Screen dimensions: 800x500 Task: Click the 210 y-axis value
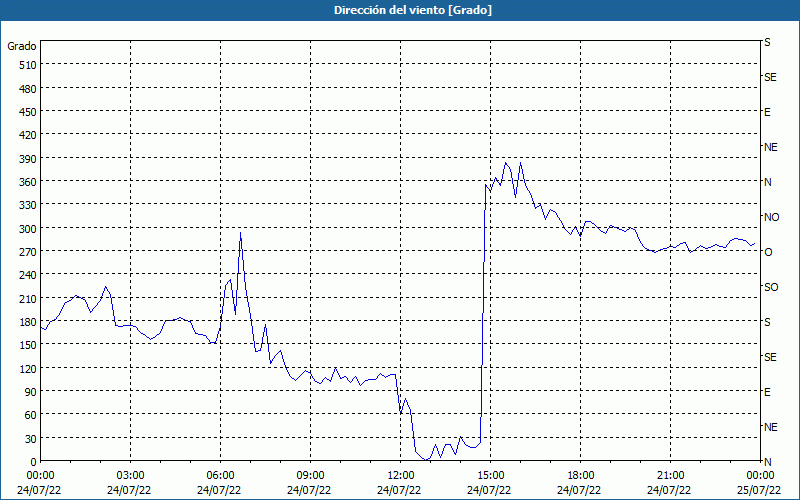(x=28, y=298)
